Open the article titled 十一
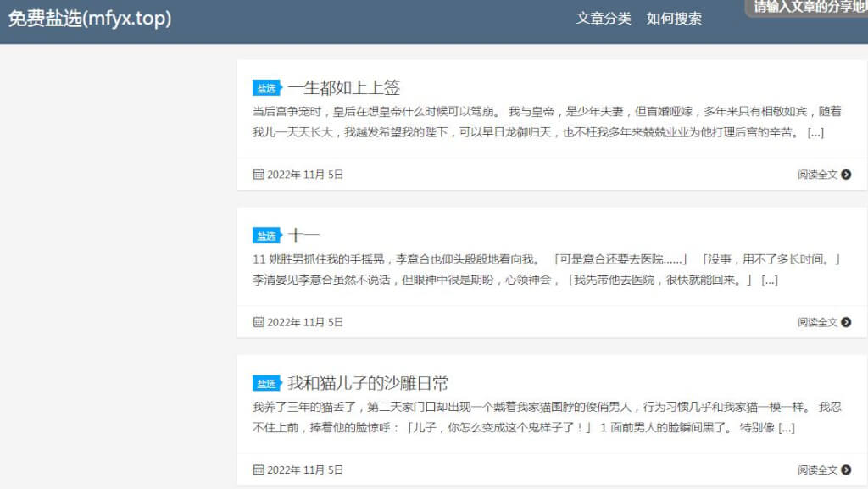This screenshot has width=868, height=489. pos(304,235)
